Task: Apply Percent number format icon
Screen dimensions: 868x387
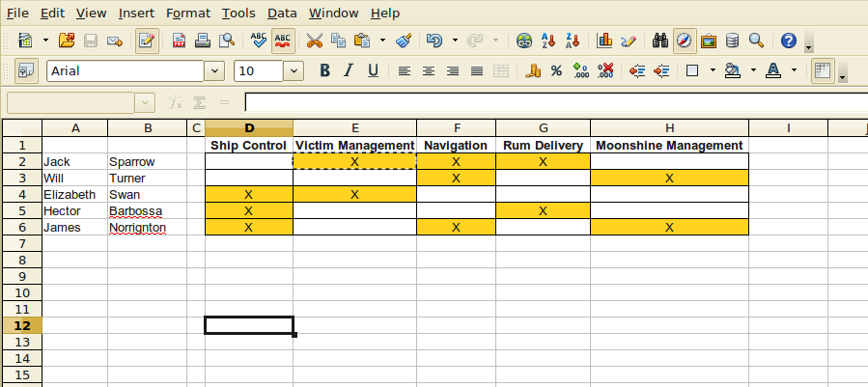Action: (556, 70)
